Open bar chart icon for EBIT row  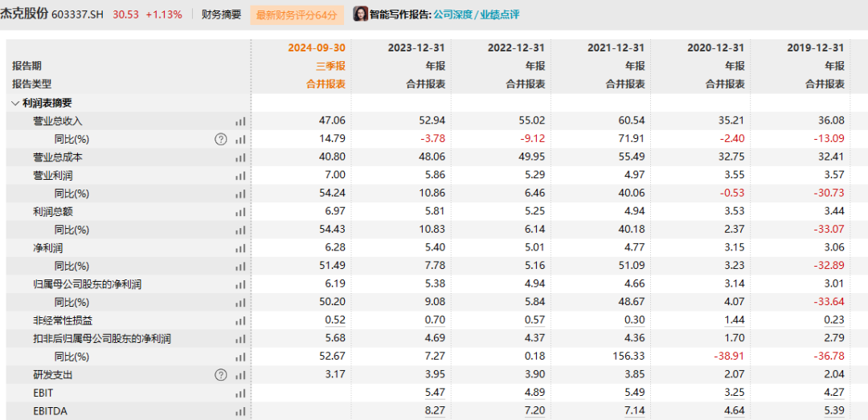point(240,393)
